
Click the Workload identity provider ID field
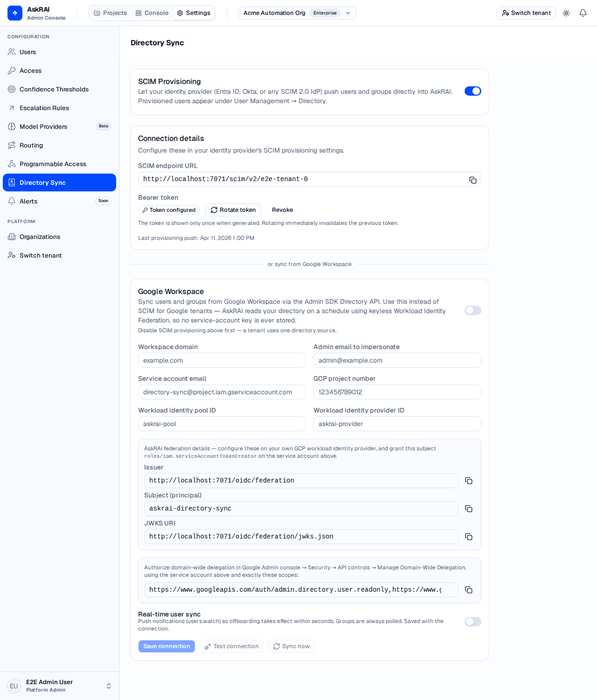coord(397,424)
